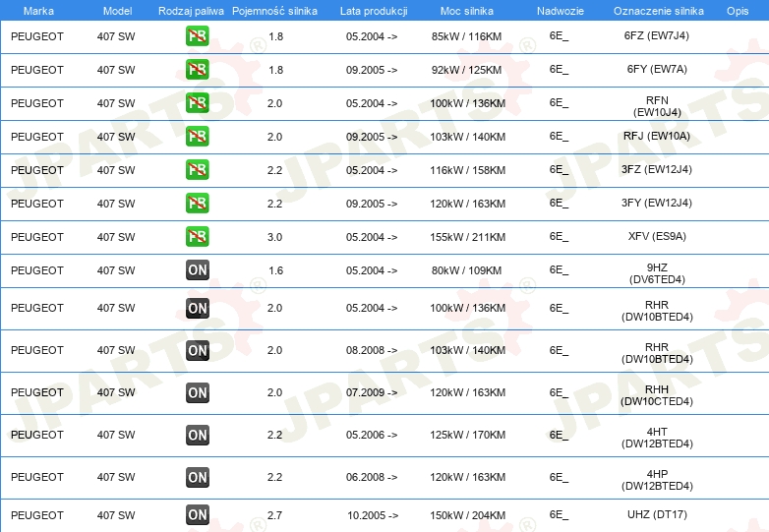
Task: Click the ON diesel icon in the 9HZ (DV6TED4) row
Action: (x=197, y=270)
